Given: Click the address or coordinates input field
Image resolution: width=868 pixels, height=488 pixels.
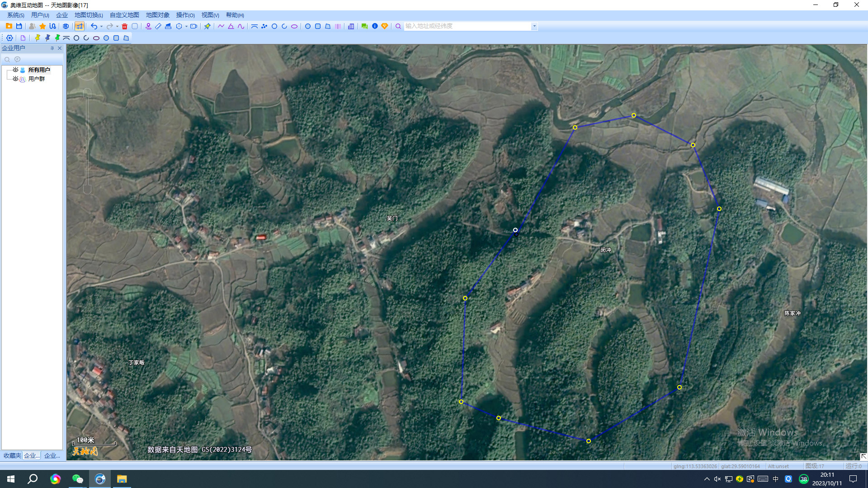Looking at the screenshot, I should (x=467, y=26).
